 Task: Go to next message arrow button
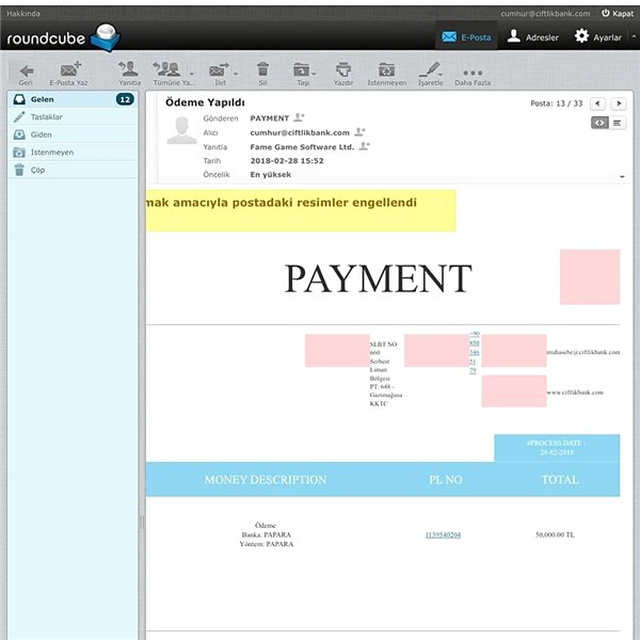click(618, 104)
